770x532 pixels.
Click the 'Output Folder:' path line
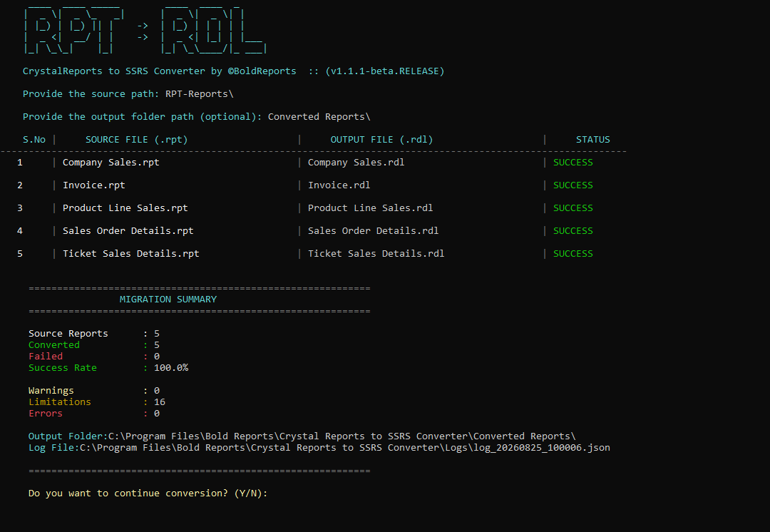coord(302,436)
